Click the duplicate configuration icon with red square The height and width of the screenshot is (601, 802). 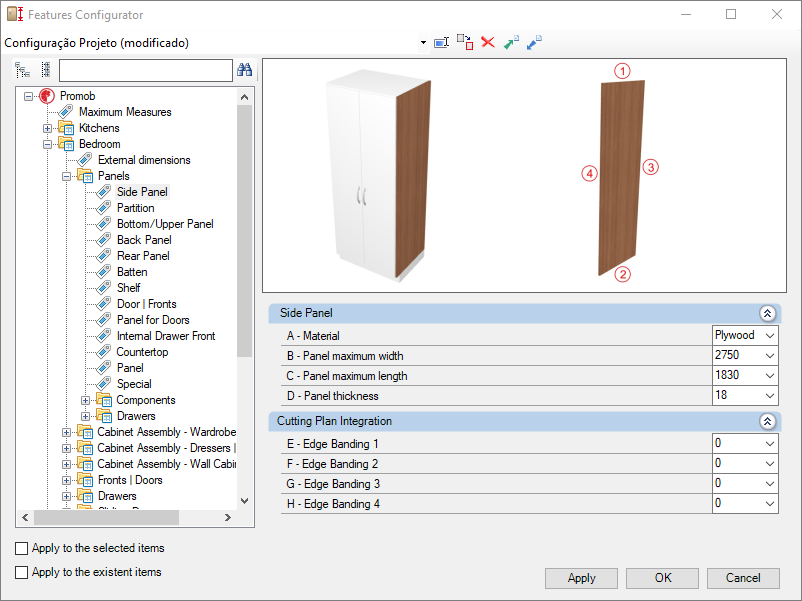click(x=465, y=42)
